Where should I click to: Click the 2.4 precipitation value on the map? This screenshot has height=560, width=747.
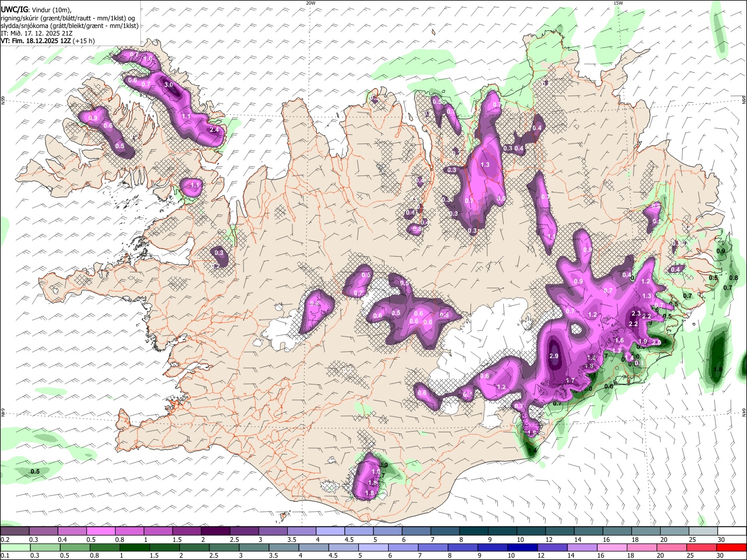tap(214, 130)
